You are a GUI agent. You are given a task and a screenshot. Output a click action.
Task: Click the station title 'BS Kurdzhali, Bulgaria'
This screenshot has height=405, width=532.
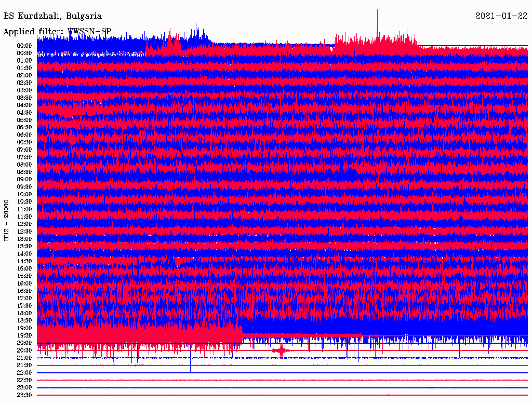coord(52,16)
